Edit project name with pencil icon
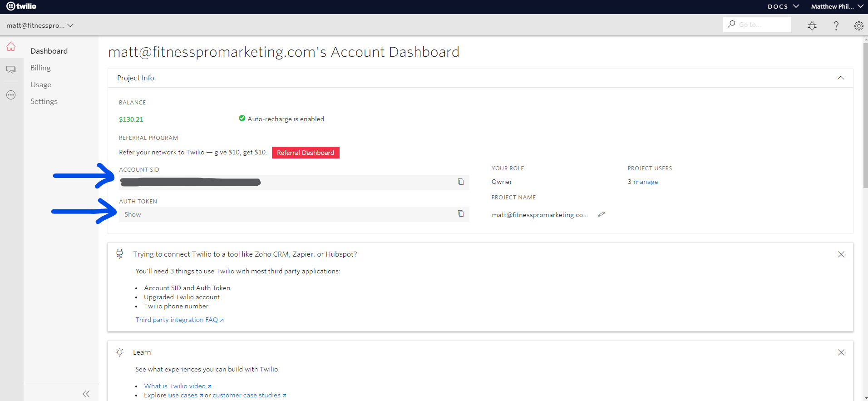Image resolution: width=868 pixels, height=401 pixels. coord(602,214)
